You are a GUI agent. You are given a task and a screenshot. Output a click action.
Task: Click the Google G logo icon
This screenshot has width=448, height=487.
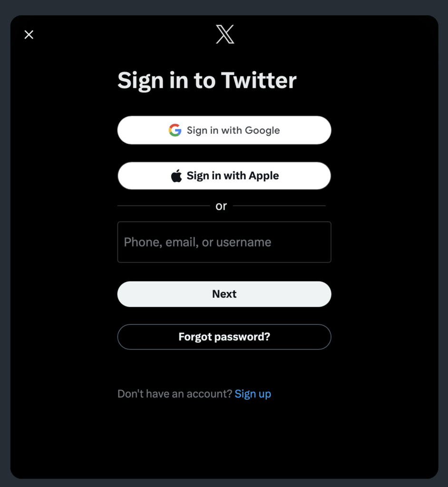coord(175,130)
